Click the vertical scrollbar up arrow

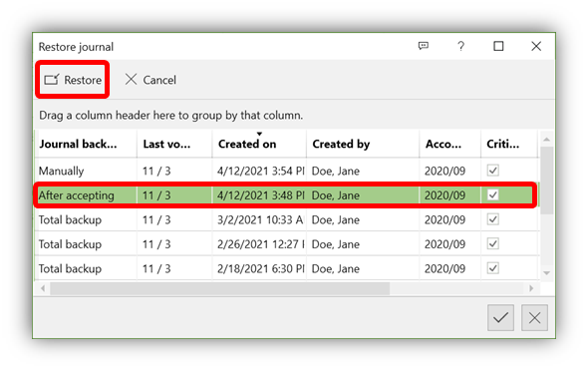547,140
